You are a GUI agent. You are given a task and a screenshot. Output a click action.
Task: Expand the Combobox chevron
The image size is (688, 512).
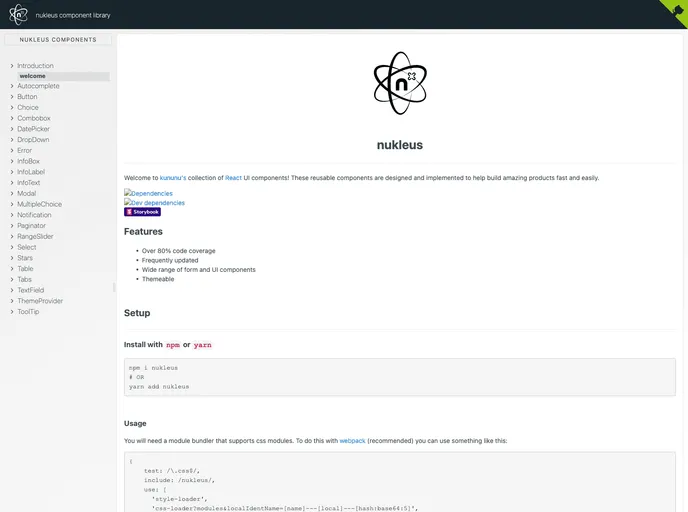click(12, 118)
